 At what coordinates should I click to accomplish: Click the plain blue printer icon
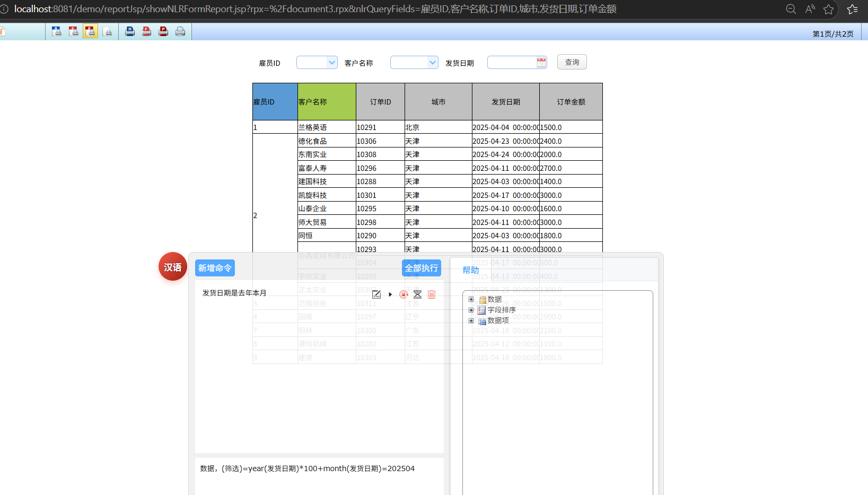point(180,31)
